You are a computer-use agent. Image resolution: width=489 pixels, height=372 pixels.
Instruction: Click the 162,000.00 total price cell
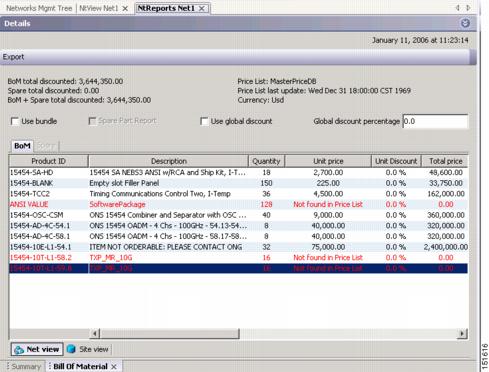(x=446, y=194)
